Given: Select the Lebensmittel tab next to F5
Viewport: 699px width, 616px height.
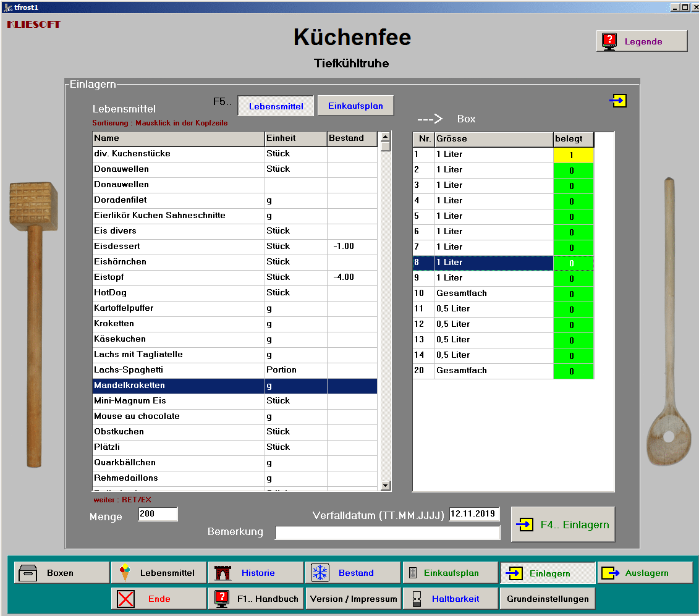Looking at the screenshot, I should pos(276,106).
